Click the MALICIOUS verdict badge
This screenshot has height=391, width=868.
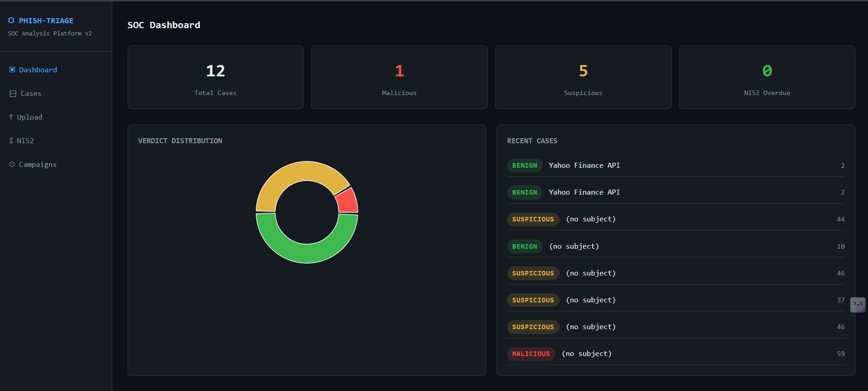click(x=531, y=354)
